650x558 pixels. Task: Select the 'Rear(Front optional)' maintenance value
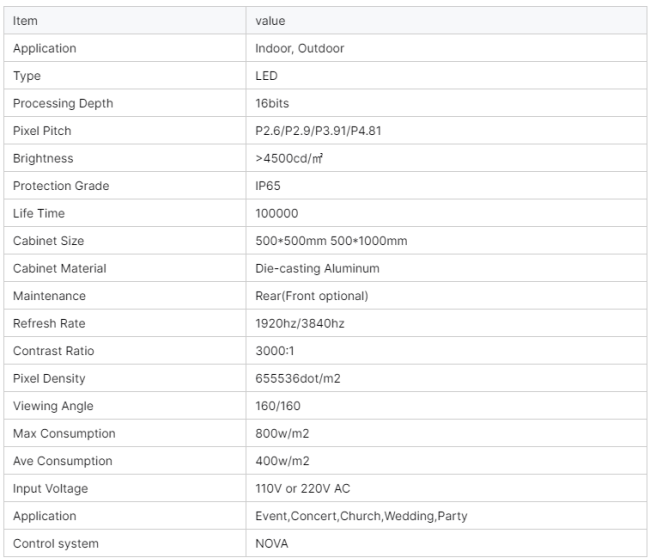click(x=312, y=296)
